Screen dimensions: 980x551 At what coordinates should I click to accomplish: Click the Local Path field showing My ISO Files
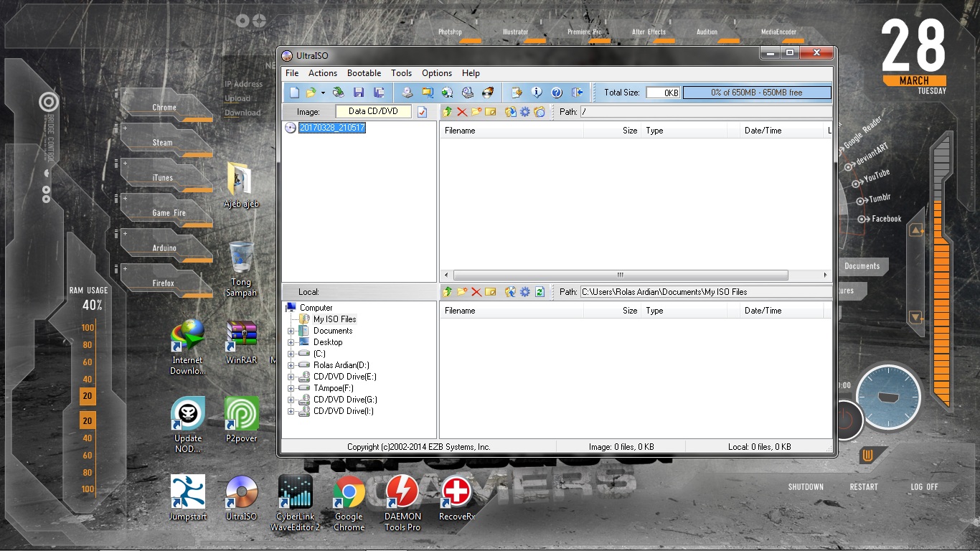[x=706, y=292]
